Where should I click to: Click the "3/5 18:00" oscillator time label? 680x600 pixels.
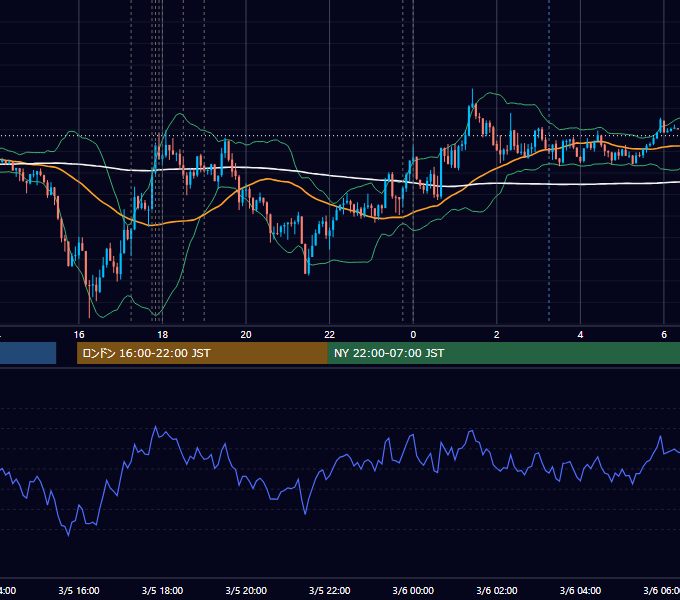[163, 590]
